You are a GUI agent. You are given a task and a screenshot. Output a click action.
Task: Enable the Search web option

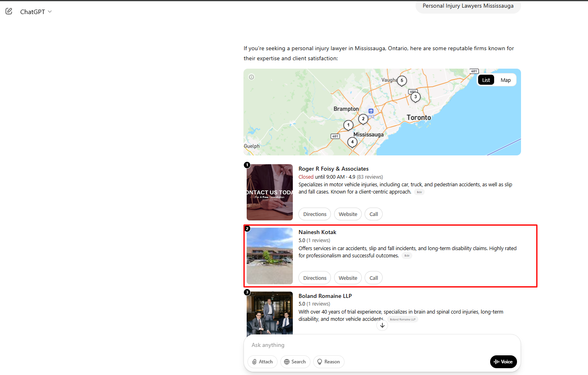[x=295, y=362]
